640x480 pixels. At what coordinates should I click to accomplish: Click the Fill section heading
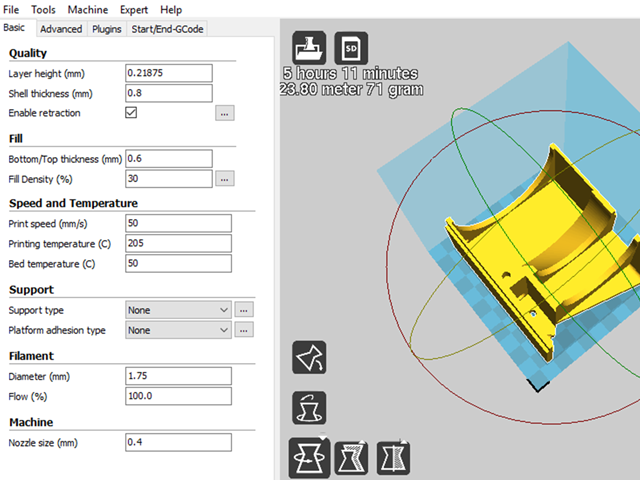tap(16, 139)
